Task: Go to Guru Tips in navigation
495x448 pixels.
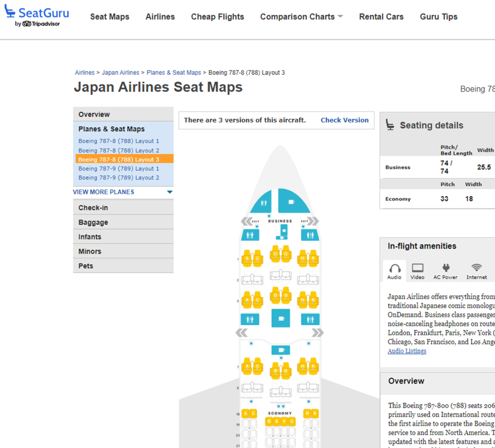Action: pos(438,16)
